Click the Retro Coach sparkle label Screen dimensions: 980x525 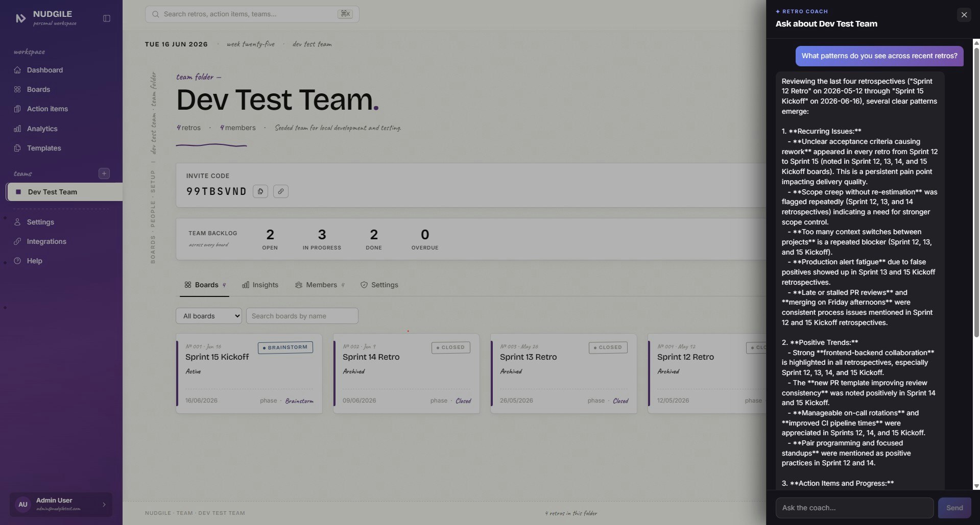click(802, 11)
